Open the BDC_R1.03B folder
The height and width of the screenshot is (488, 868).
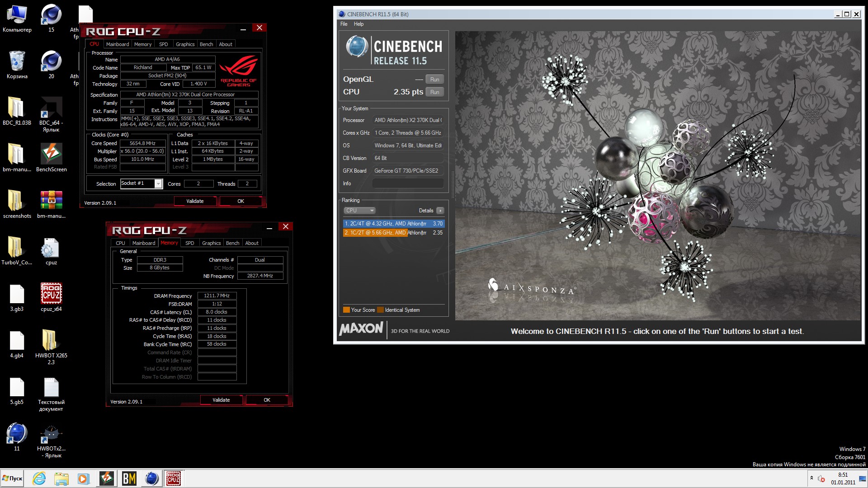coord(17,111)
